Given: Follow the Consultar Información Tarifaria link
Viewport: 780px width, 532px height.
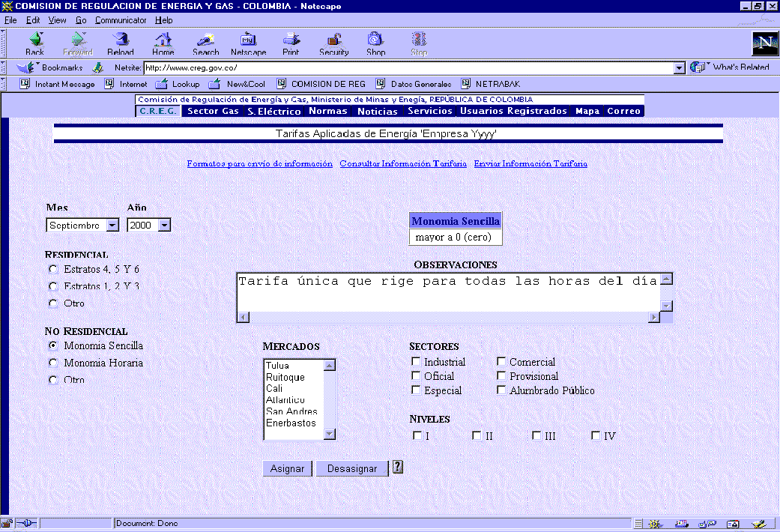Looking at the screenshot, I should tap(403, 163).
